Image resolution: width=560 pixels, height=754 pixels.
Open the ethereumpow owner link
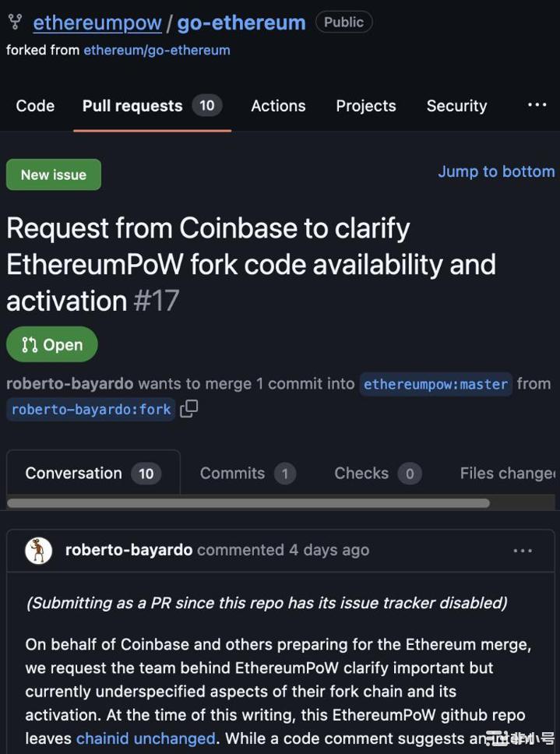(x=97, y=23)
